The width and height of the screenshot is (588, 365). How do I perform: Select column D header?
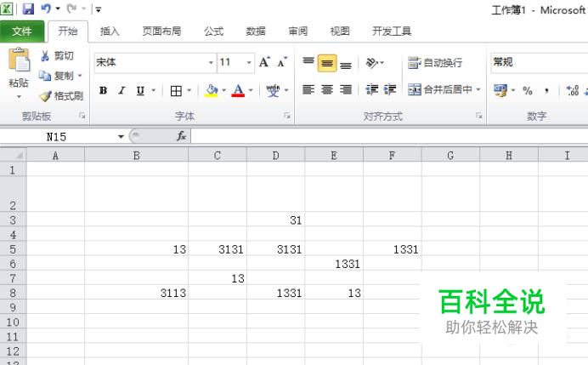click(x=275, y=156)
